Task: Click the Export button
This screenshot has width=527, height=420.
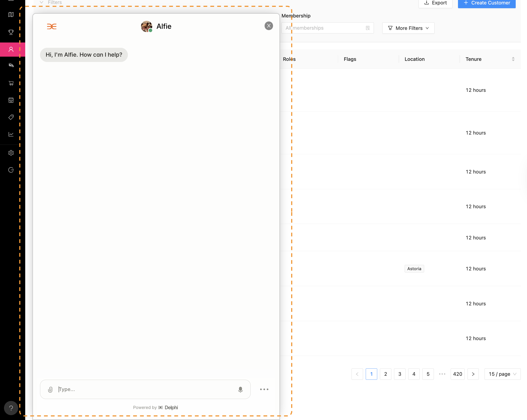Action: pyautogui.click(x=435, y=3)
